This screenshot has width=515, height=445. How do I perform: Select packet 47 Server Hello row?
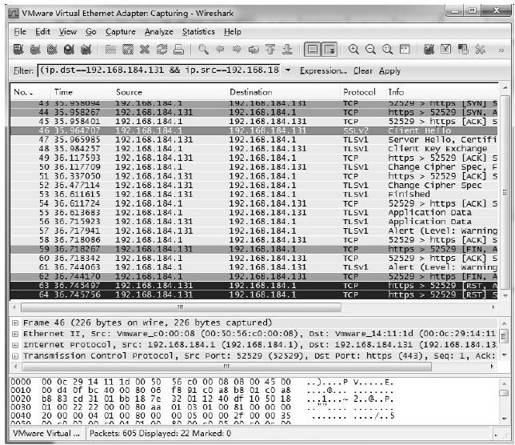click(x=254, y=139)
